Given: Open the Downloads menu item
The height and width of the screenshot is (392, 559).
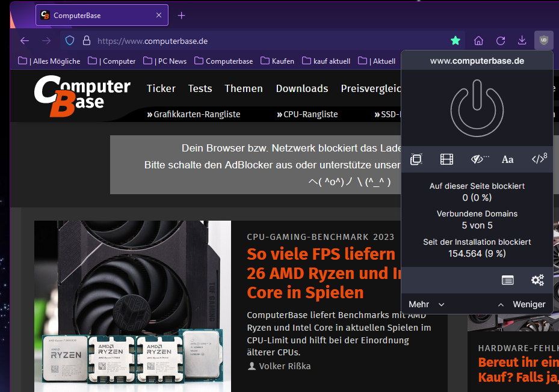Looking at the screenshot, I should pos(302,88).
